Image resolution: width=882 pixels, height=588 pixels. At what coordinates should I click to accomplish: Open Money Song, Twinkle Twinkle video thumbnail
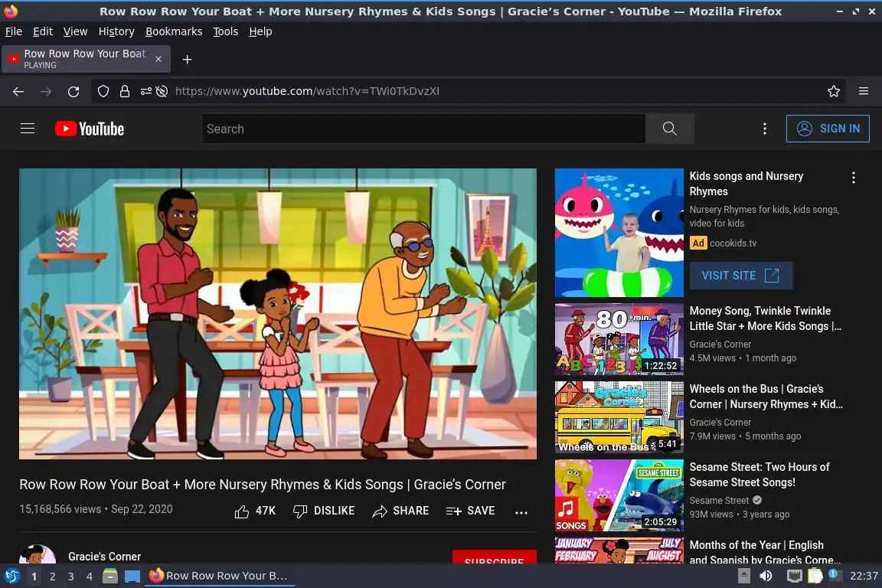point(619,339)
